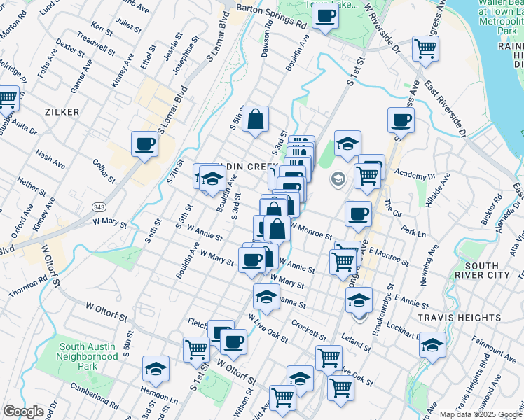Select the South Austin Neighborhood Park label

(x=88, y=356)
